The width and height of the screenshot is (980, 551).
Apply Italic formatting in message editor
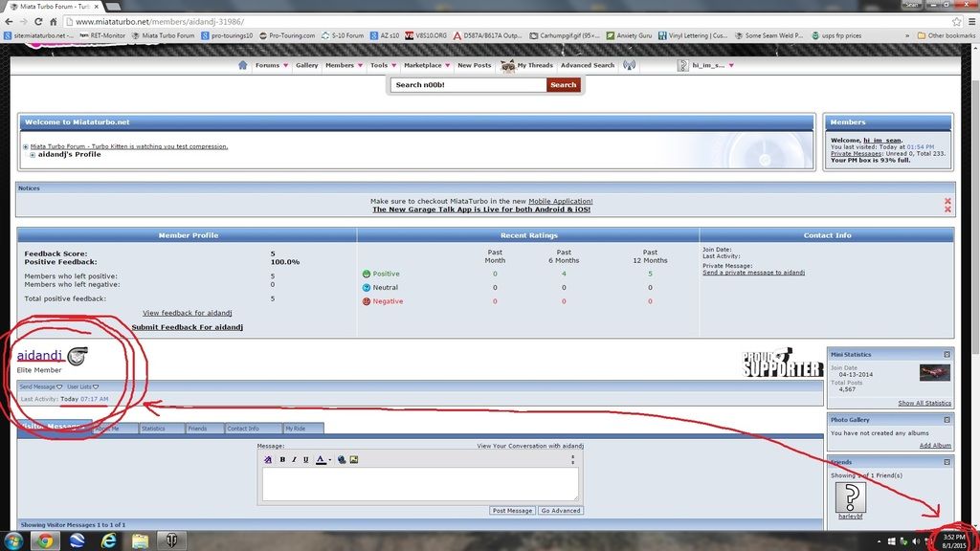point(295,460)
